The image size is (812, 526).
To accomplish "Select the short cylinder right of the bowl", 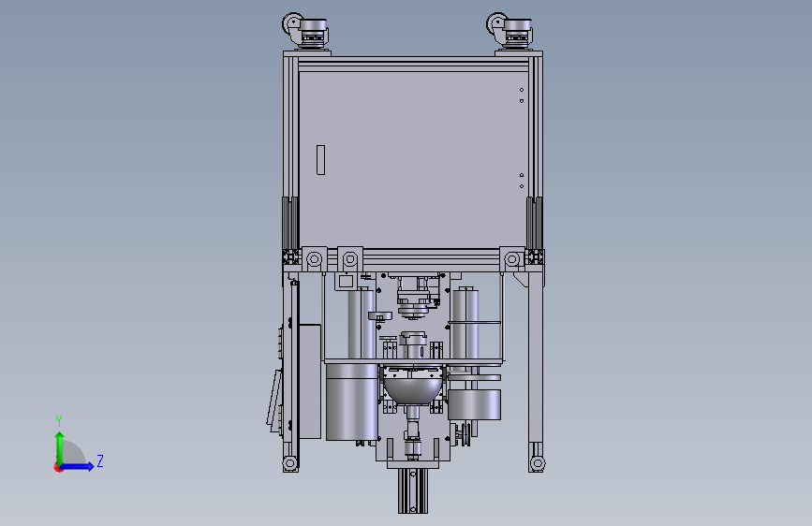I will point(474,404).
